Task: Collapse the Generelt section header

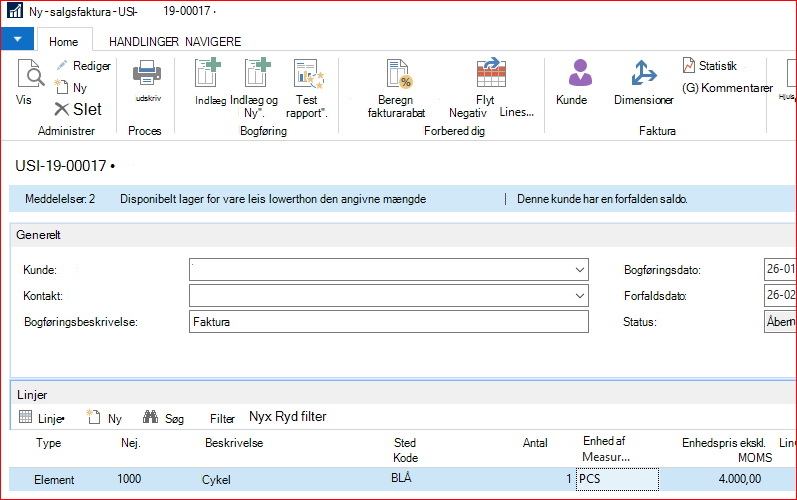Action: tap(403, 235)
